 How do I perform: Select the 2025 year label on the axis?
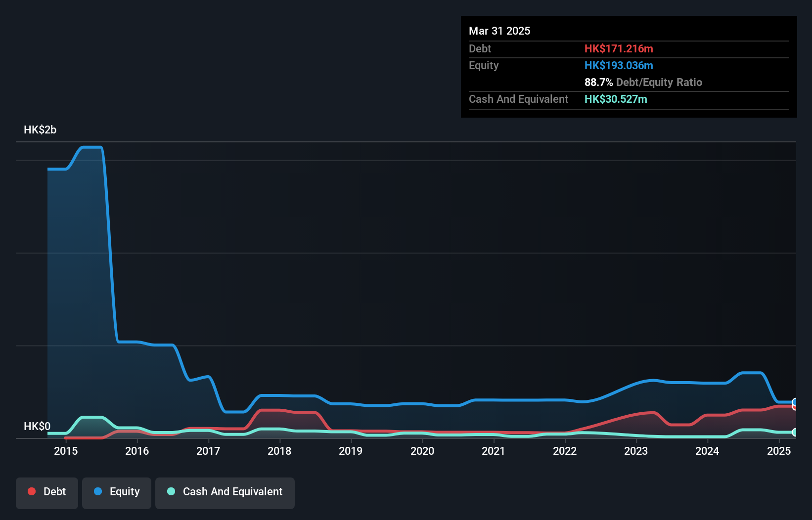[779, 451]
